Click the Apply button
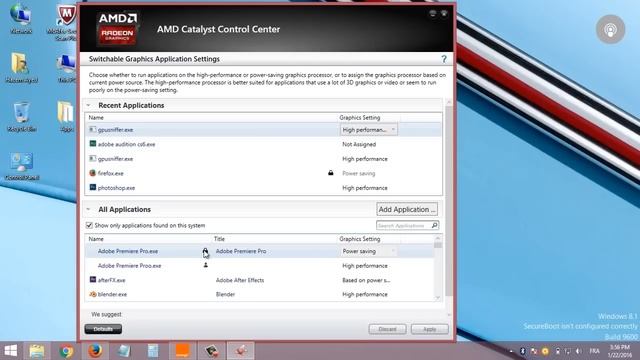This screenshot has height=360, width=640. pyautogui.click(x=429, y=329)
